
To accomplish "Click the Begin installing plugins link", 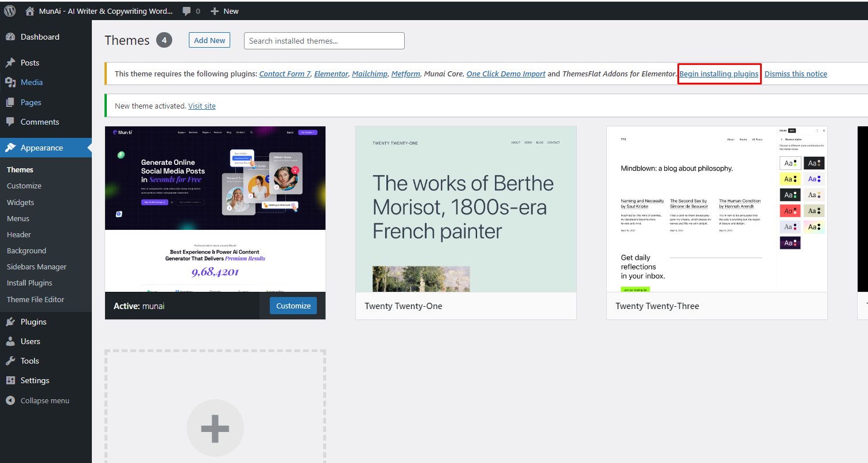I will [719, 74].
